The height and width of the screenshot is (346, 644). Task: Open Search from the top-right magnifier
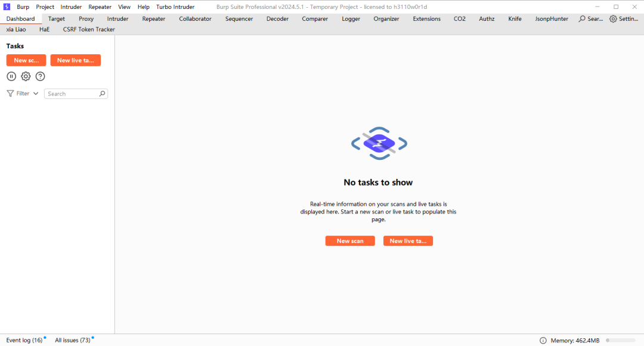[590, 19]
